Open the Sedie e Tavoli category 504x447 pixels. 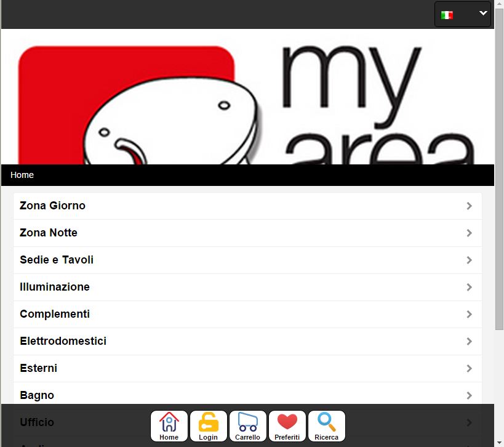click(x=247, y=260)
